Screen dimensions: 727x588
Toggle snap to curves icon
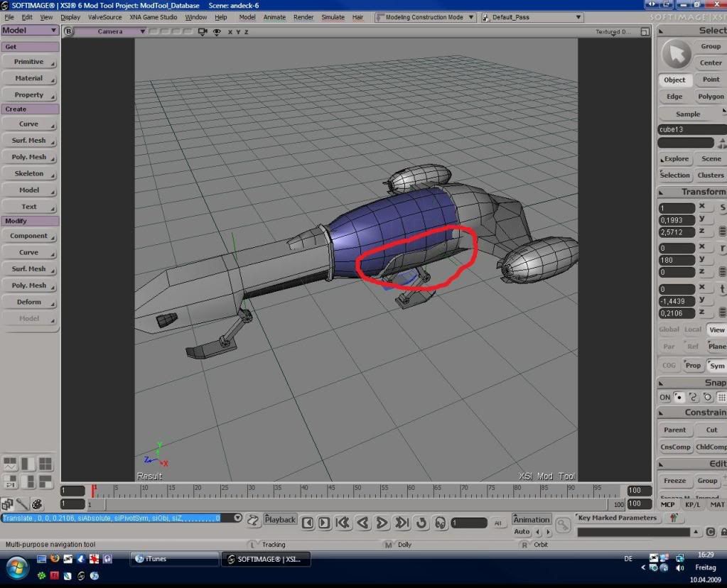click(693, 397)
